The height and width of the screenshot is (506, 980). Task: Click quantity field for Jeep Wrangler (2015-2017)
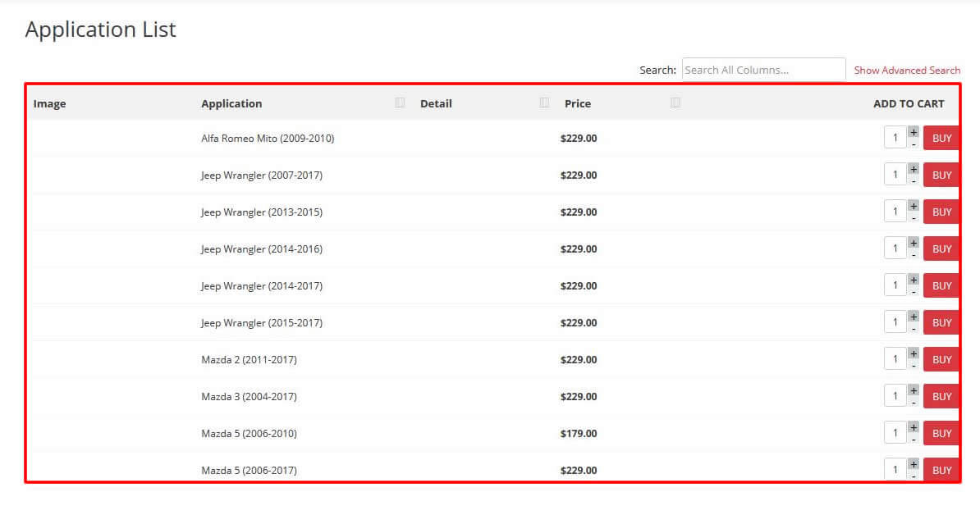click(895, 321)
